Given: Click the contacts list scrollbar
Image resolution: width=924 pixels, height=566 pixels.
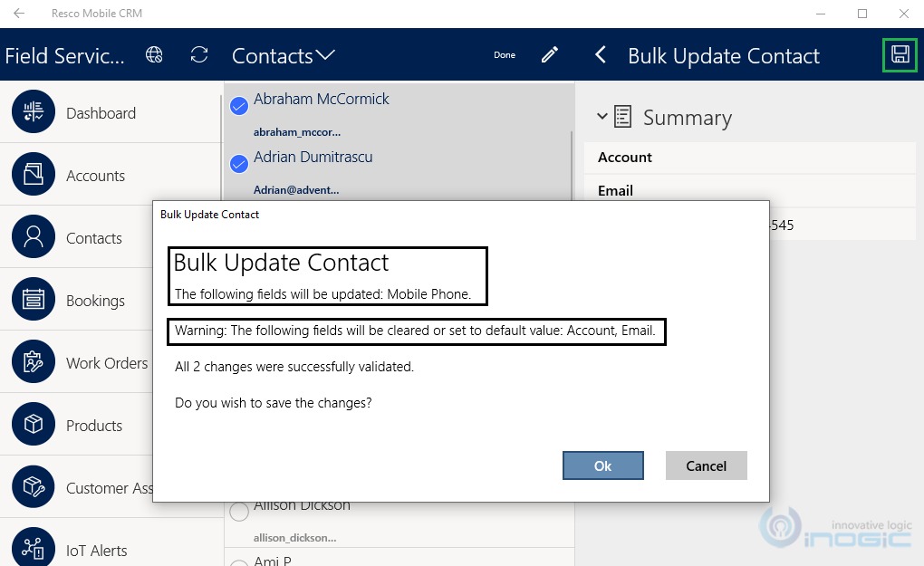Looking at the screenshot, I should (x=572, y=165).
